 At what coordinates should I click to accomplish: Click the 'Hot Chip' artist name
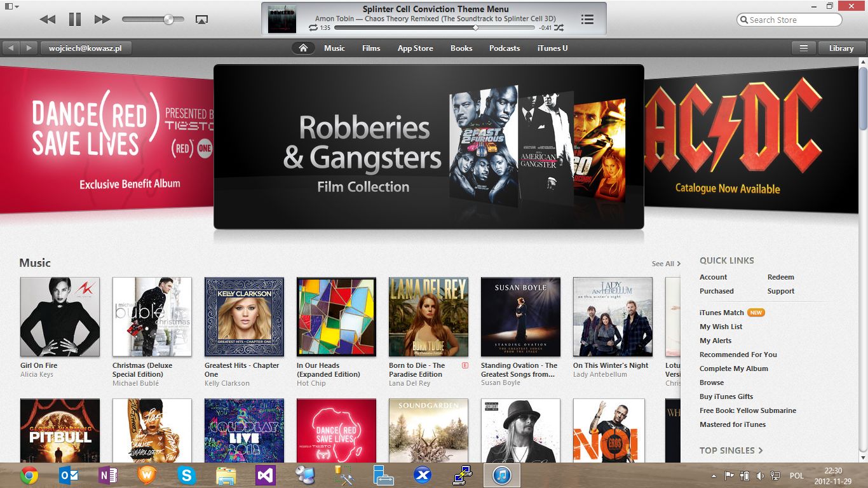(311, 383)
